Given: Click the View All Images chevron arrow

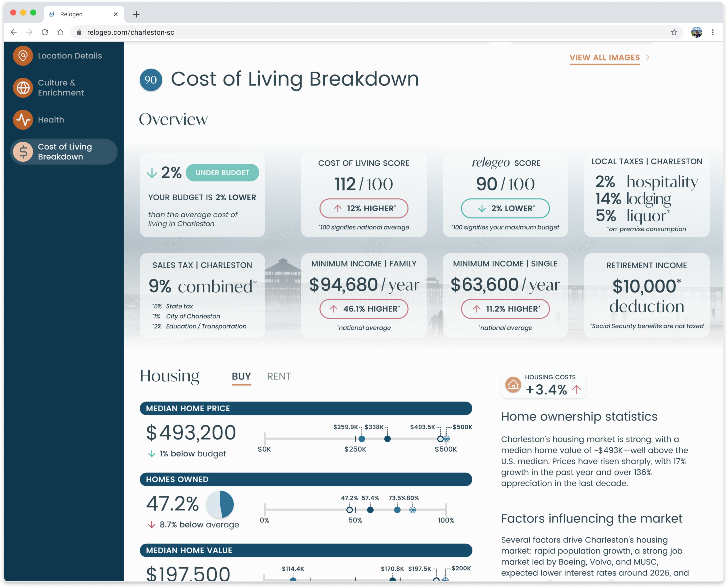Looking at the screenshot, I should [x=648, y=58].
